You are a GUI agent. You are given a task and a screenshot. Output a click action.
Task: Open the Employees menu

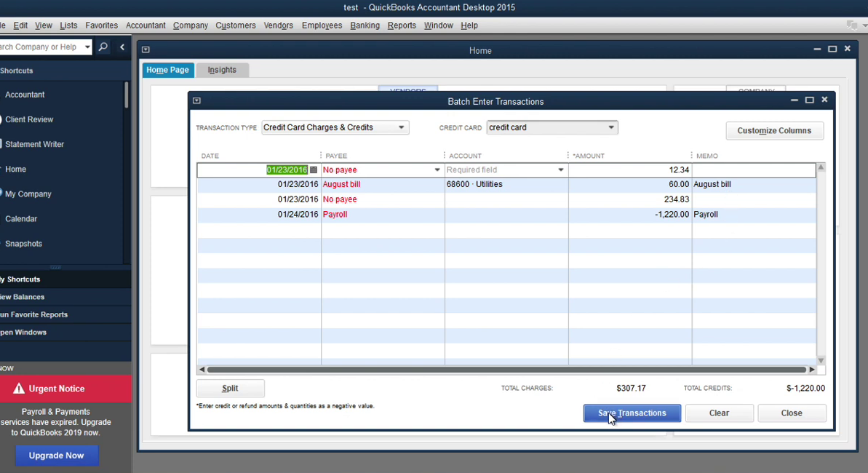pos(322,25)
